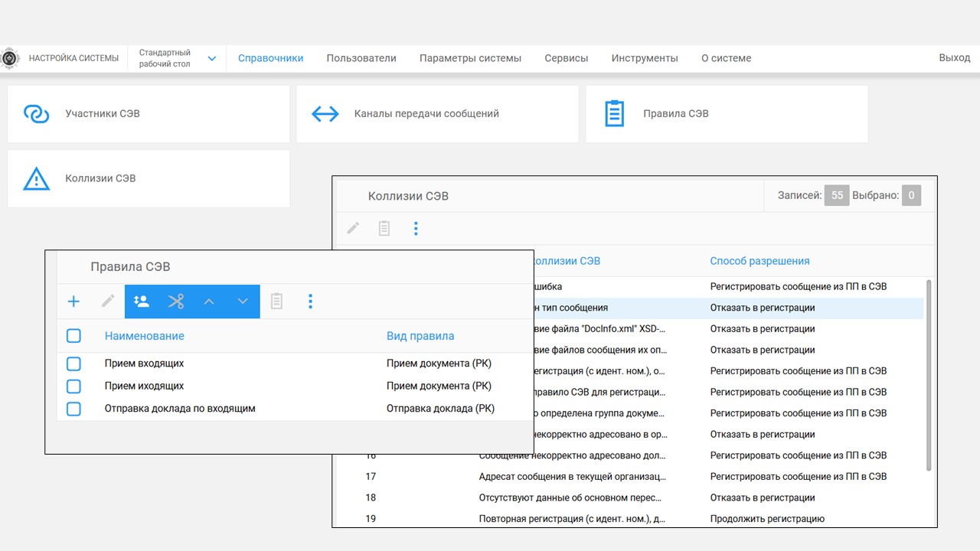Click the Участники СЭВ chain-link icon
This screenshot has height=551, width=980.
[x=36, y=114]
